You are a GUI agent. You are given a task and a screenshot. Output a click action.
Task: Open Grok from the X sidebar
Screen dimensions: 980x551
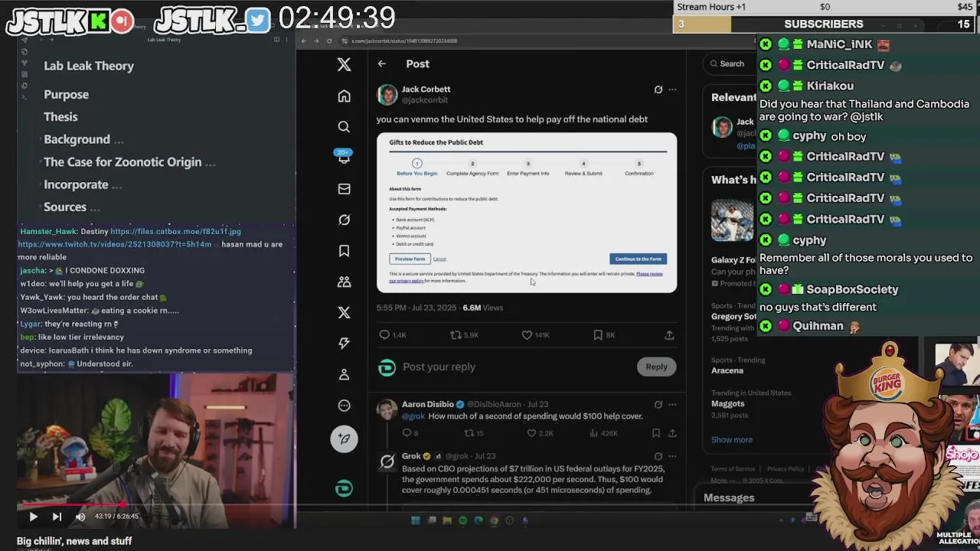pyautogui.click(x=344, y=220)
